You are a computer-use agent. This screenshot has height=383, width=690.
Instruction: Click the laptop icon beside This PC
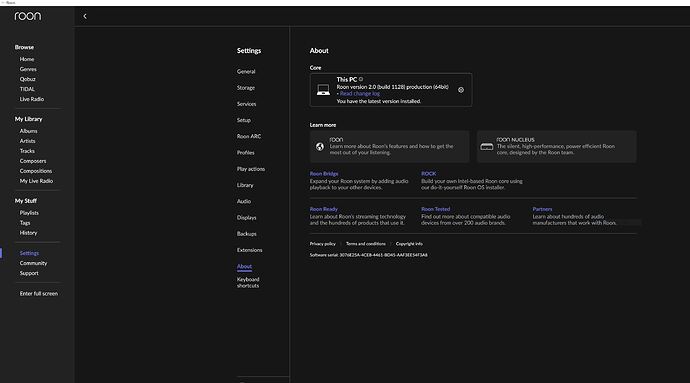coord(323,90)
